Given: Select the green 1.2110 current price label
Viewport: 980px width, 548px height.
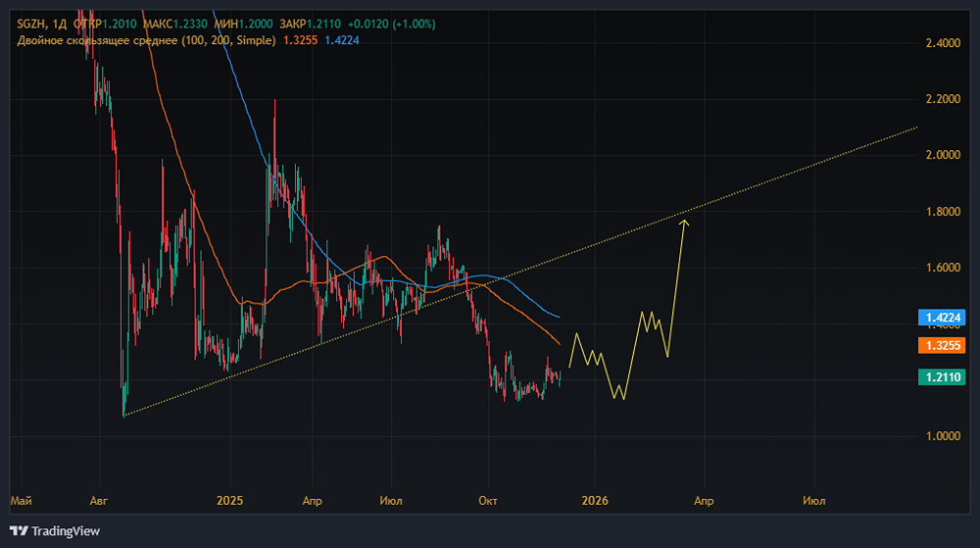Looking at the screenshot, I should [x=942, y=376].
